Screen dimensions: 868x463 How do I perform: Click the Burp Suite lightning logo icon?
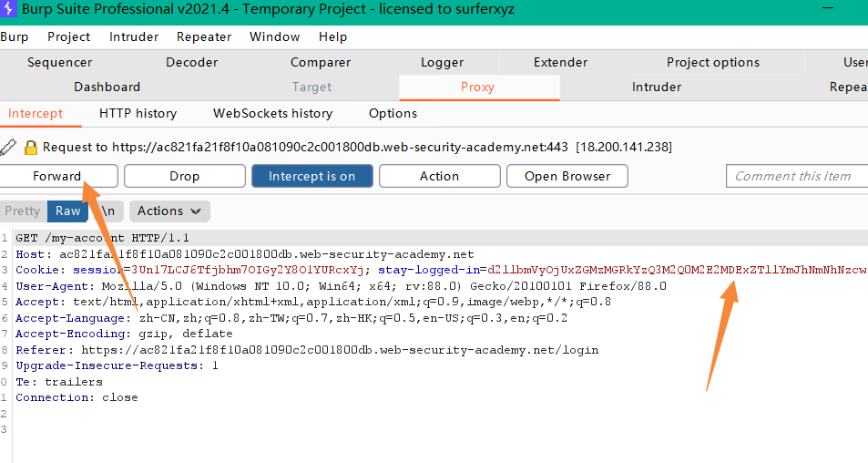pyautogui.click(x=8, y=9)
